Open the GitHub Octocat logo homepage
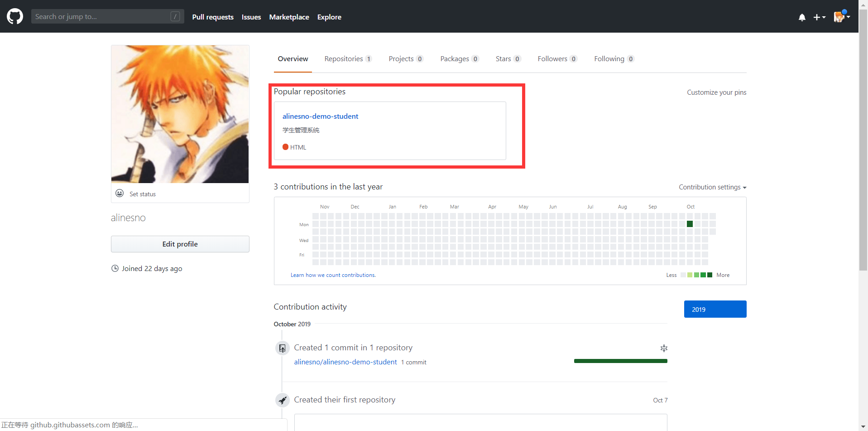The width and height of the screenshot is (868, 431). [15, 16]
